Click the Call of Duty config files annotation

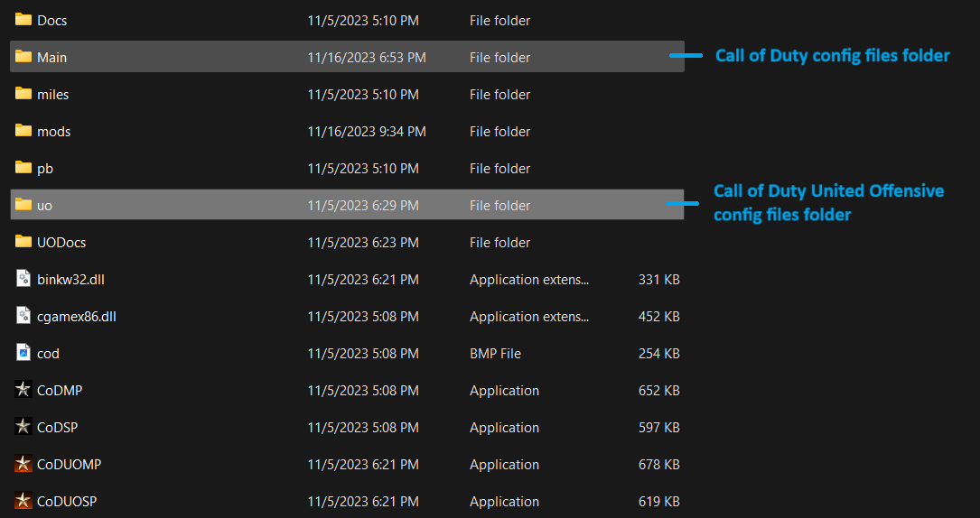[832, 56]
